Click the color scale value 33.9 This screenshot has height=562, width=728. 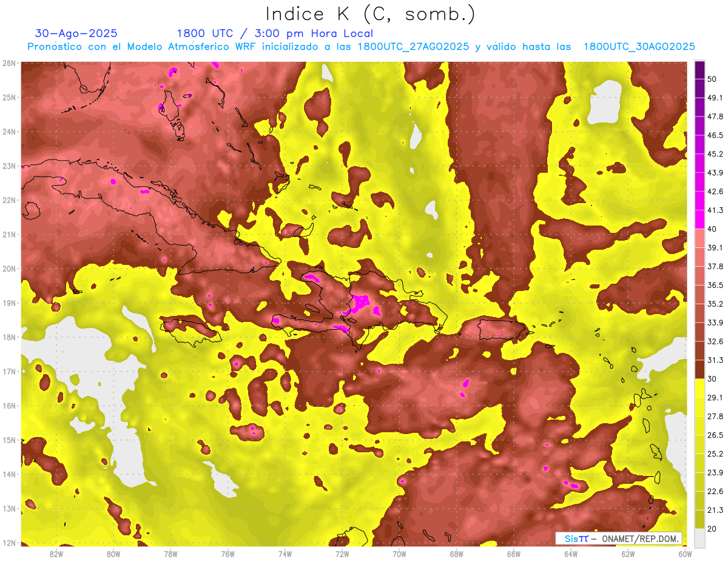(x=715, y=323)
